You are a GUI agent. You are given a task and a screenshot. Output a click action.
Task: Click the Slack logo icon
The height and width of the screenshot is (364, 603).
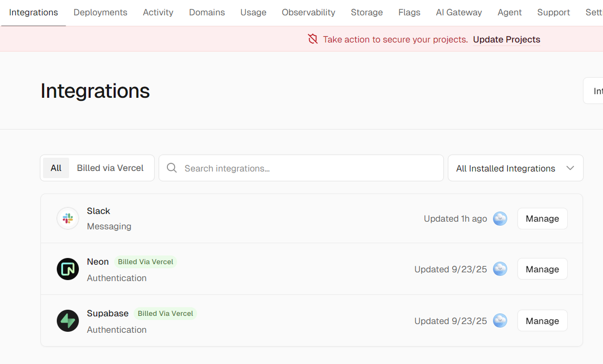point(68,219)
